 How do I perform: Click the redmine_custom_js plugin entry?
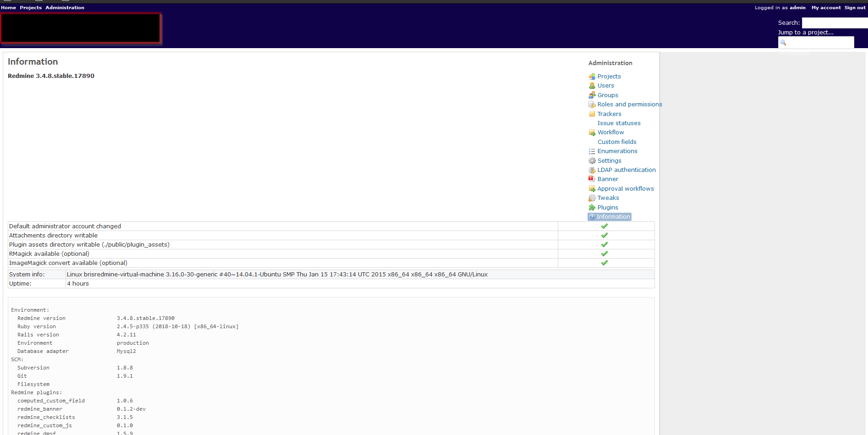pyautogui.click(x=44, y=426)
